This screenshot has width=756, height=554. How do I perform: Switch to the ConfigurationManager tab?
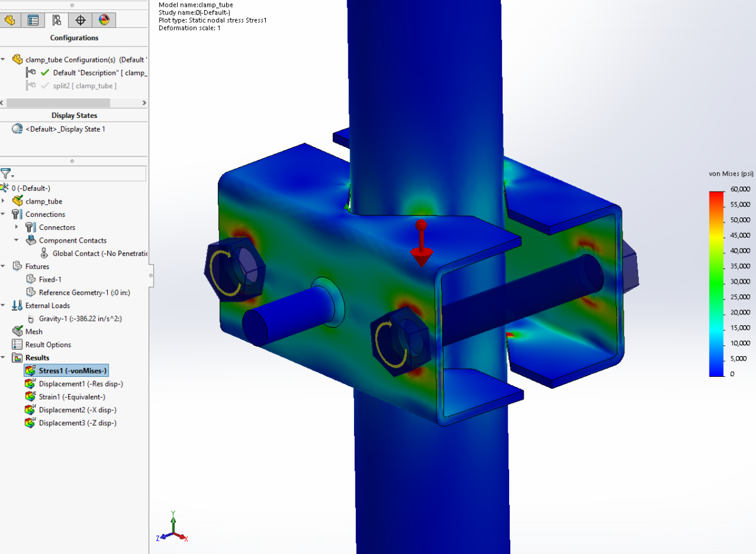[x=57, y=20]
